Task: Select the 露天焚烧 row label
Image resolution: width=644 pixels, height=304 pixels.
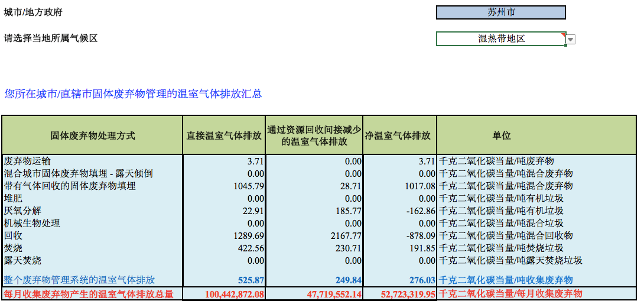Action: 23,260
